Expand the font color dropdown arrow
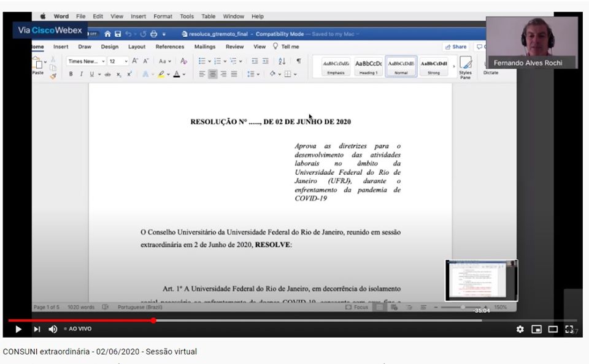This screenshot has height=364, width=589. [x=183, y=74]
